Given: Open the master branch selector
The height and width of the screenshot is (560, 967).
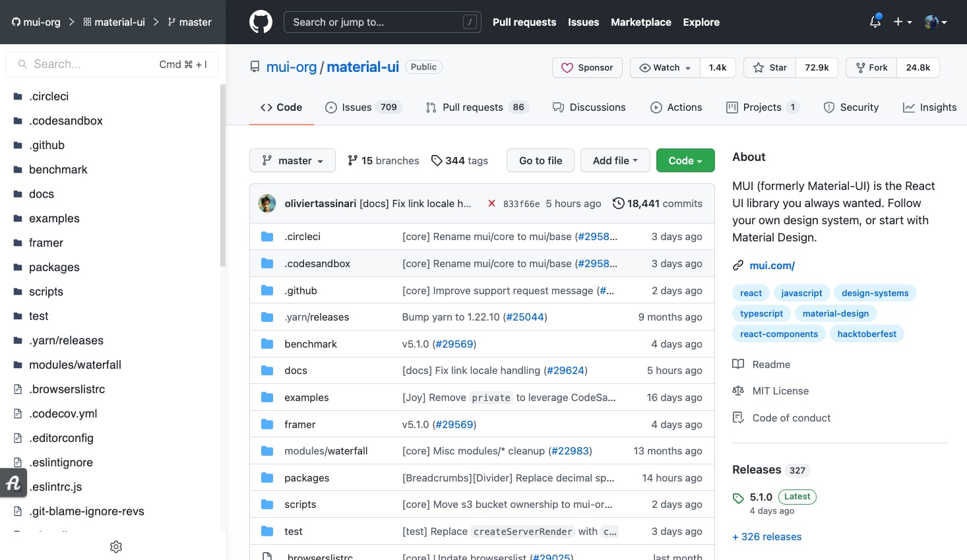Looking at the screenshot, I should pos(292,160).
